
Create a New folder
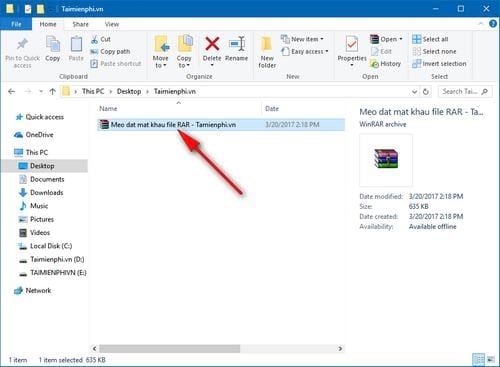click(x=267, y=52)
